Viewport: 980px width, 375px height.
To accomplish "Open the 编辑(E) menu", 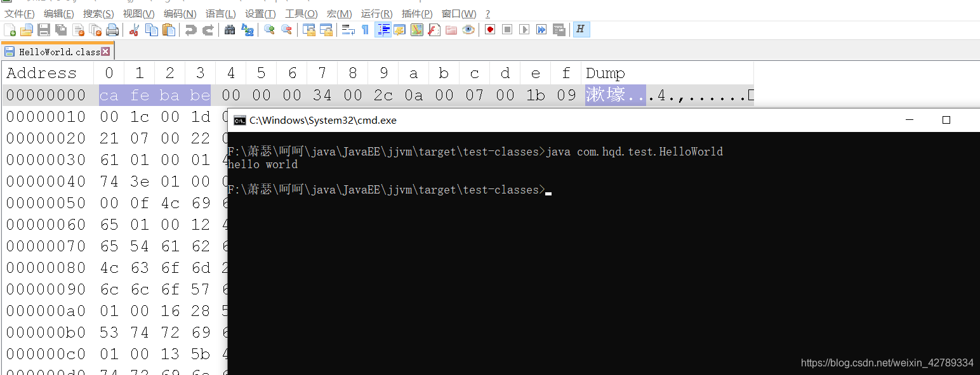I will pyautogui.click(x=59, y=13).
